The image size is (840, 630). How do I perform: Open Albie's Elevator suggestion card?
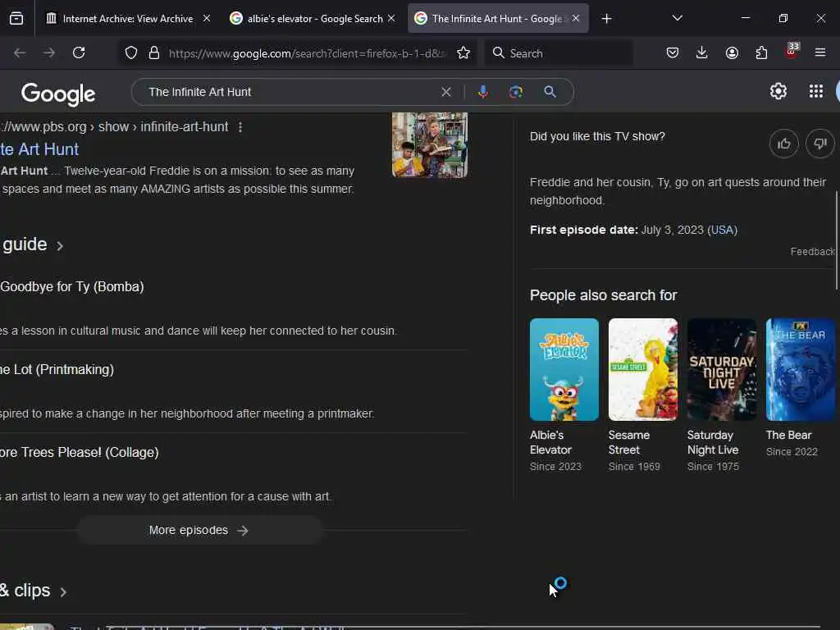pyautogui.click(x=564, y=395)
